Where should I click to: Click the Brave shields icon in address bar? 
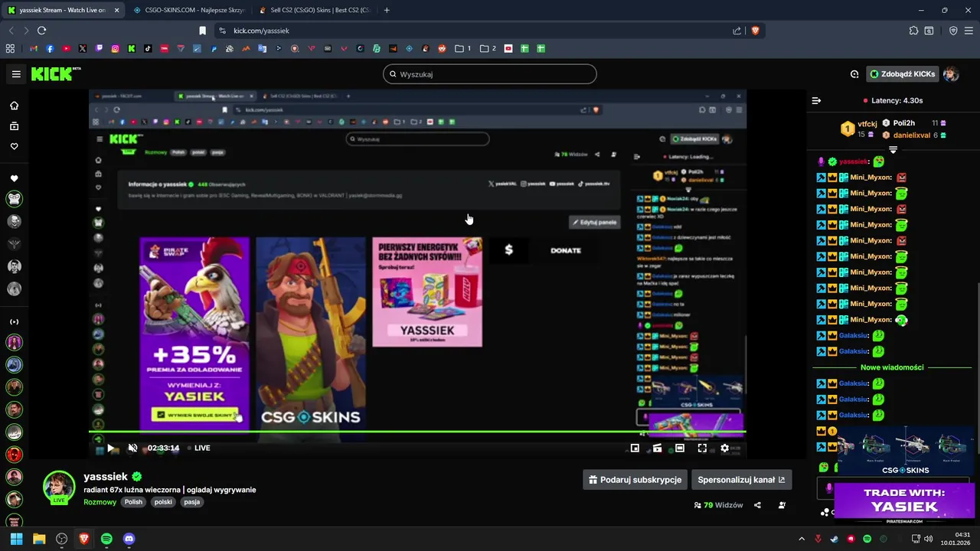tap(755, 31)
